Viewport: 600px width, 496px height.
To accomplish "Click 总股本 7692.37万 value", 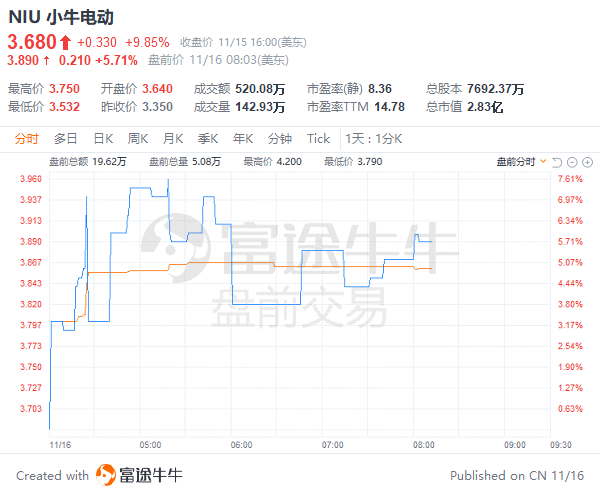I will pos(496,89).
